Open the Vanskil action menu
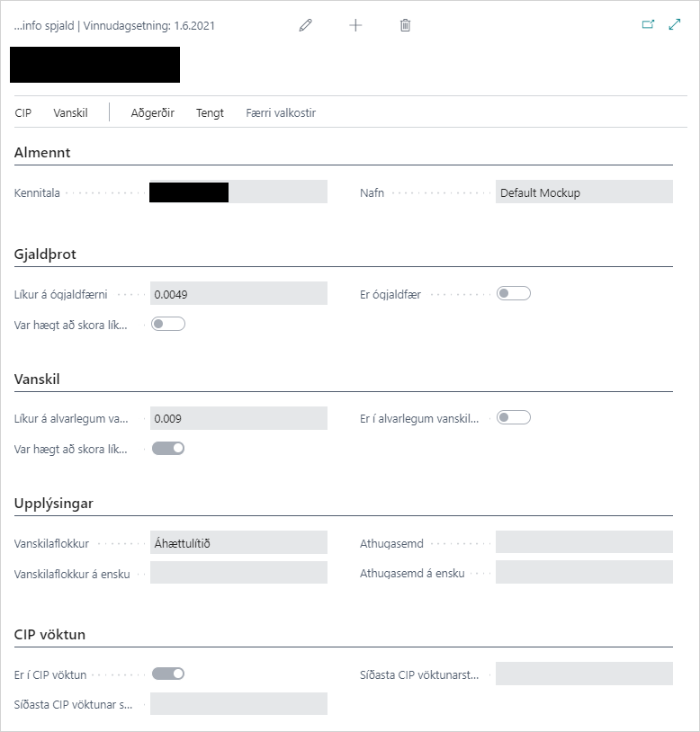700x732 pixels. point(70,112)
